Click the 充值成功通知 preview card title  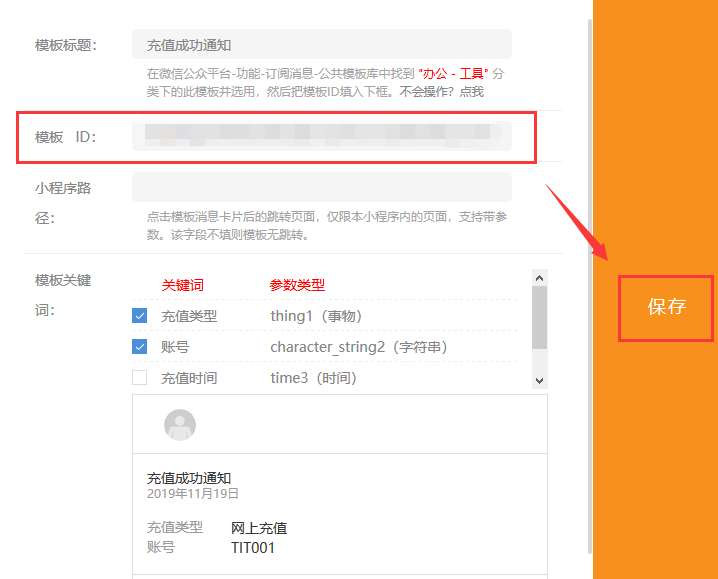[x=189, y=478]
